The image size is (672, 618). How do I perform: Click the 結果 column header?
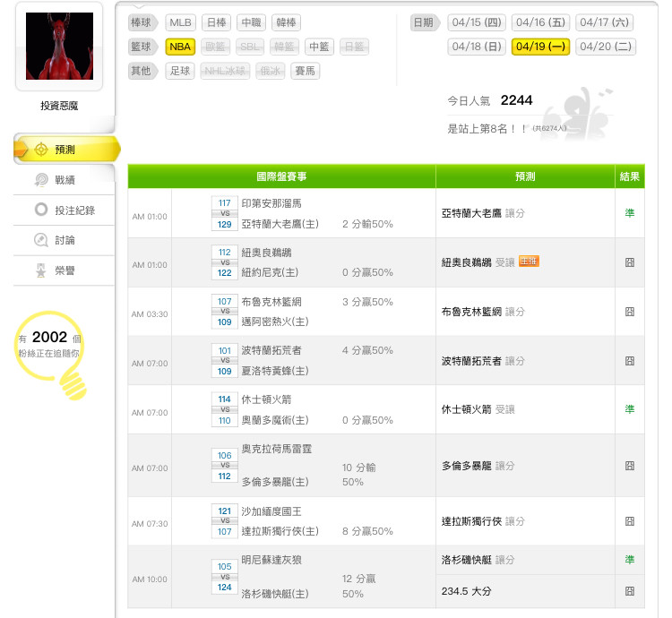(x=630, y=176)
